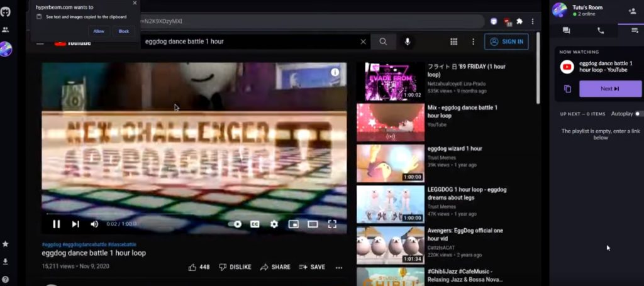The height and width of the screenshot is (286, 644).
Task: Toggle the player autoplay switch
Action: [235, 224]
